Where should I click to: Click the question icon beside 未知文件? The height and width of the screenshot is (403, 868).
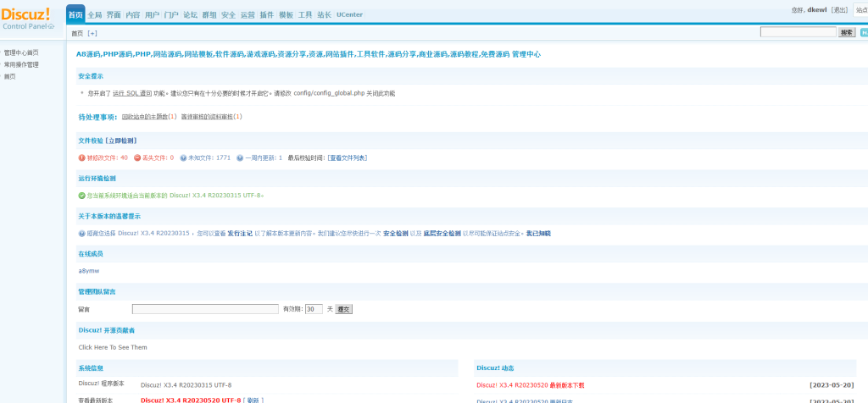click(183, 157)
